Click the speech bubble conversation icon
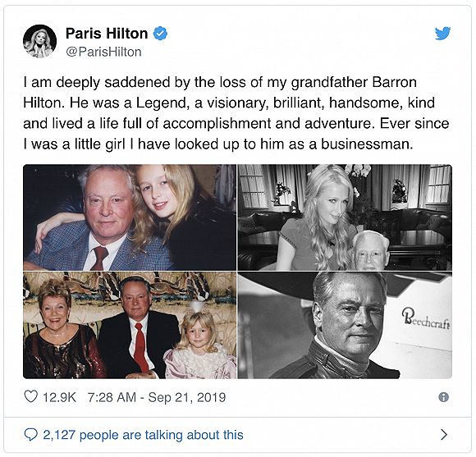 coord(30,435)
